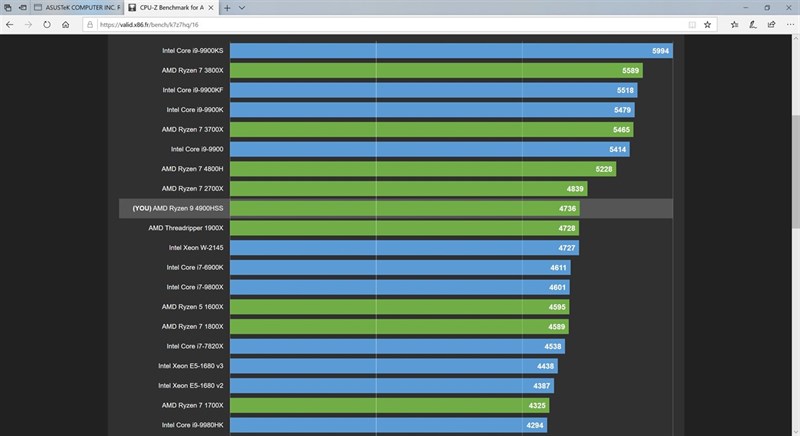This screenshot has height=436, width=800.
Task: Open new tab with plus icon
Action: click(227, 8)
